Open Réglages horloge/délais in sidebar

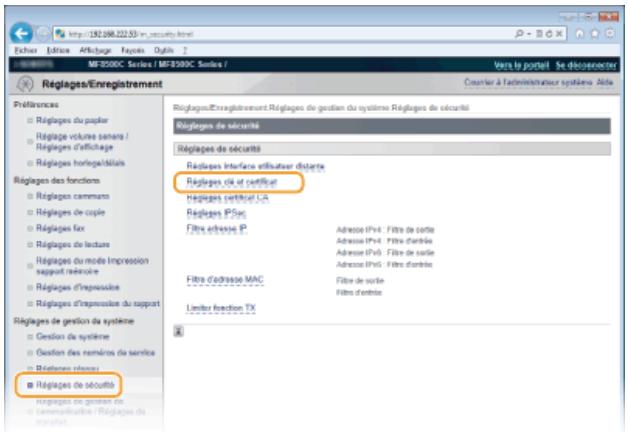81,163
